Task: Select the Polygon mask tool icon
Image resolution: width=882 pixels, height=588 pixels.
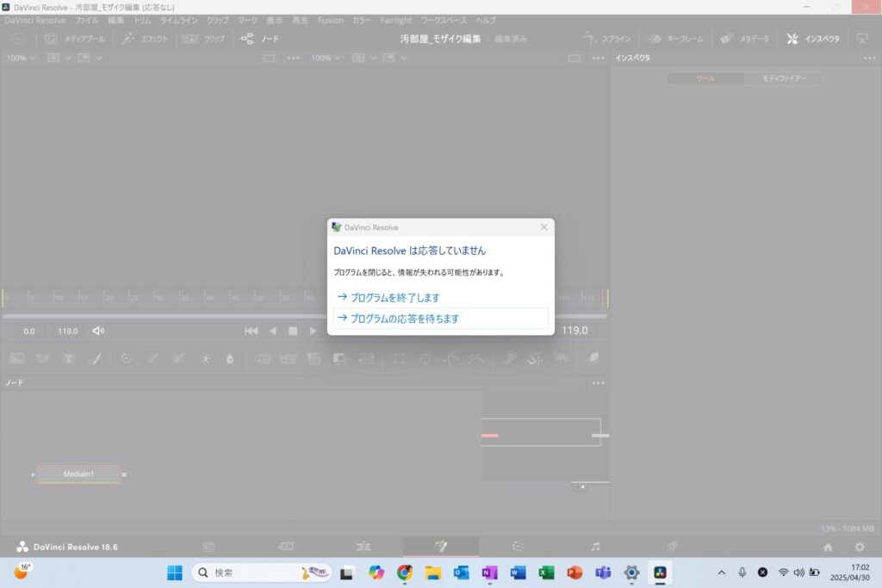Action: point(451,358)
